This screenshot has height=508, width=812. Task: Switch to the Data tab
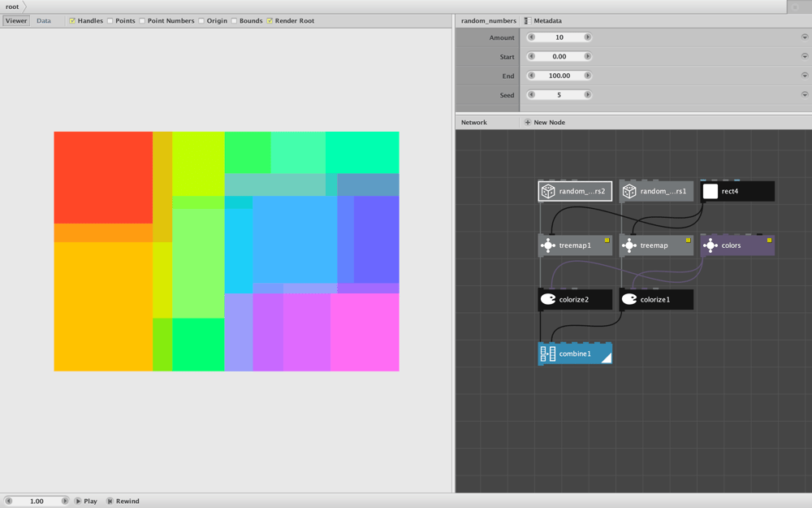pyautogui.click(x=44, y=21)
